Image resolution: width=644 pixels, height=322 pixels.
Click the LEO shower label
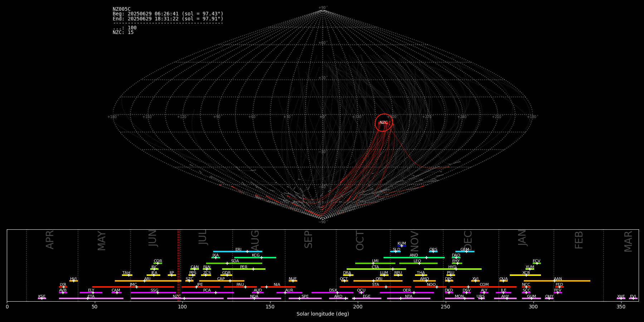[418, 261]
